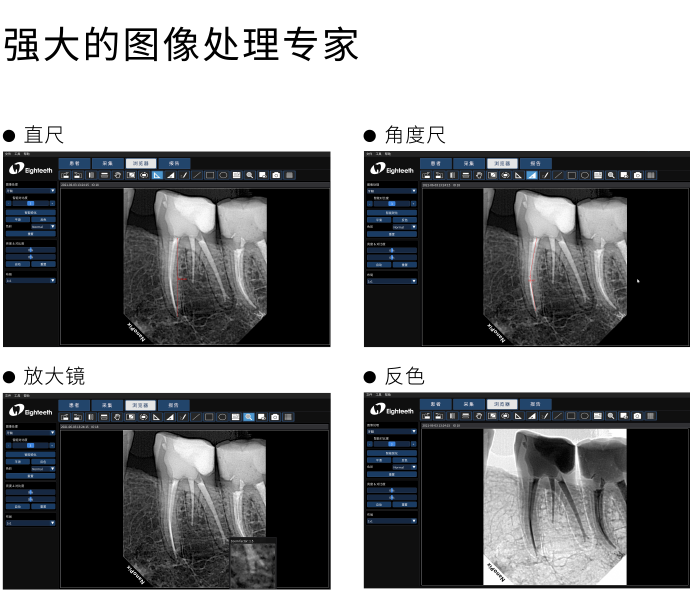The image size is (690, 609).
Task: Open the bottom sidebar dropdown in top-right window
Action: (x=391, y=281)
